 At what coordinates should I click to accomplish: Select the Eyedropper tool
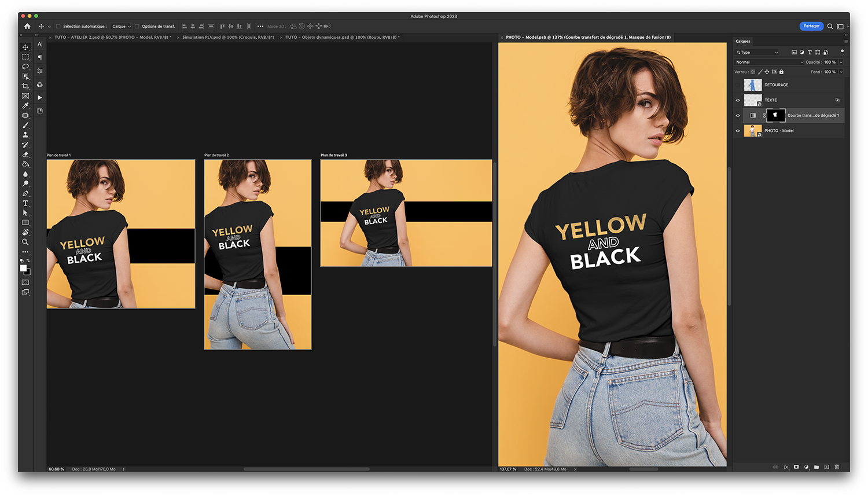click(25, 106)
